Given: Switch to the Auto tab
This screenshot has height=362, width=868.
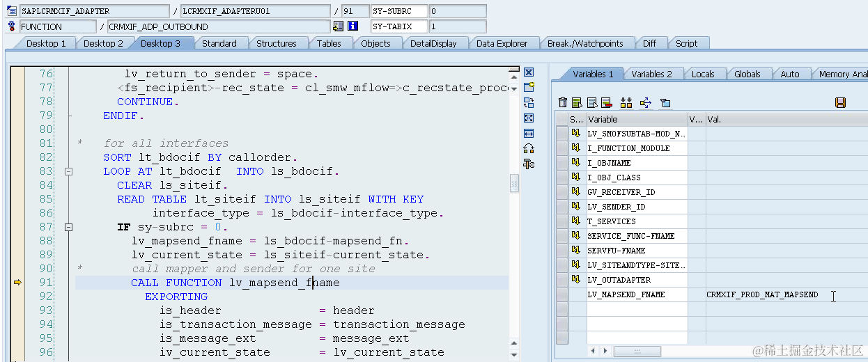Looking at the screenshot, I should pos(790,74).
